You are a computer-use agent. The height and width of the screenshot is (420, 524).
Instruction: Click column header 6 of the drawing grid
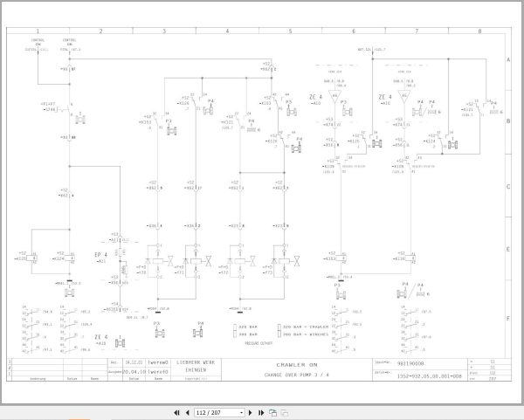click(354, 31)
